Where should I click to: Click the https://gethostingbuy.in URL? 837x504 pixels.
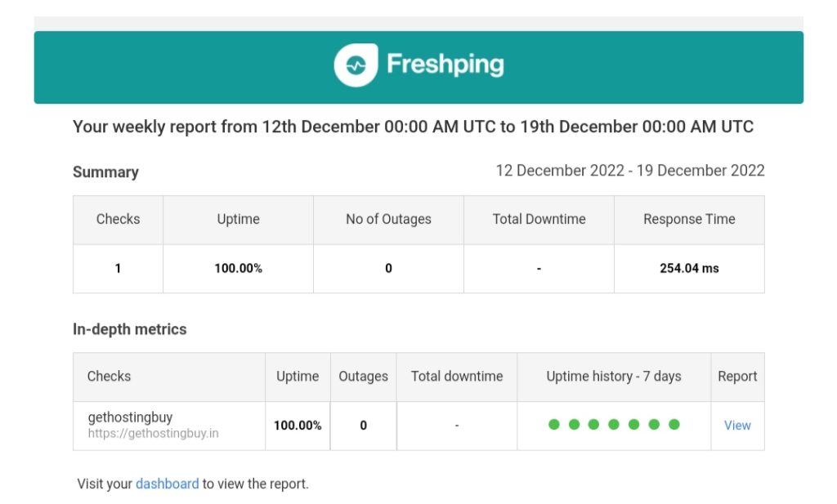pos(153,433)
